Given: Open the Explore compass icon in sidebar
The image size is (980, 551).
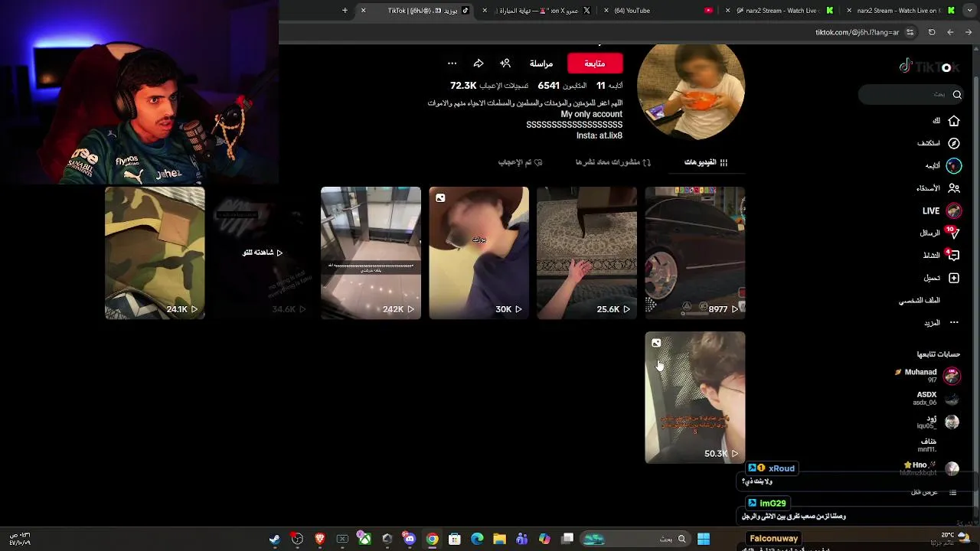Looking at the screenshot, I should pos(953,143).
